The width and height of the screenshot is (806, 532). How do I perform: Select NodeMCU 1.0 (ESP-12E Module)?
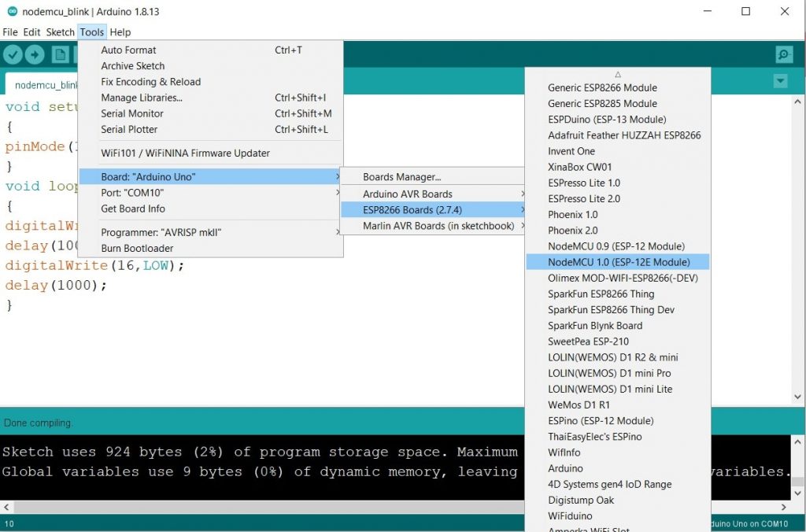pyautogui.click(x=618, y=262)
